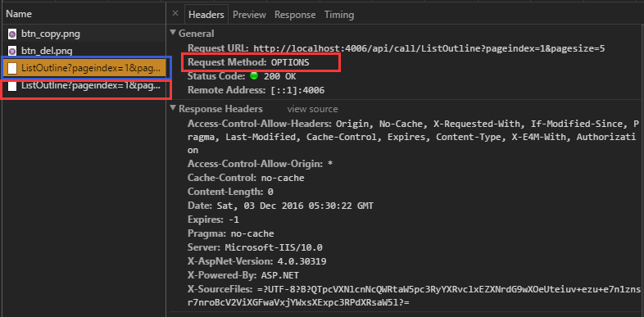The width and height of the screenshot is (644, 317).
Task: Collapse the General section
Action: [173, 34]
